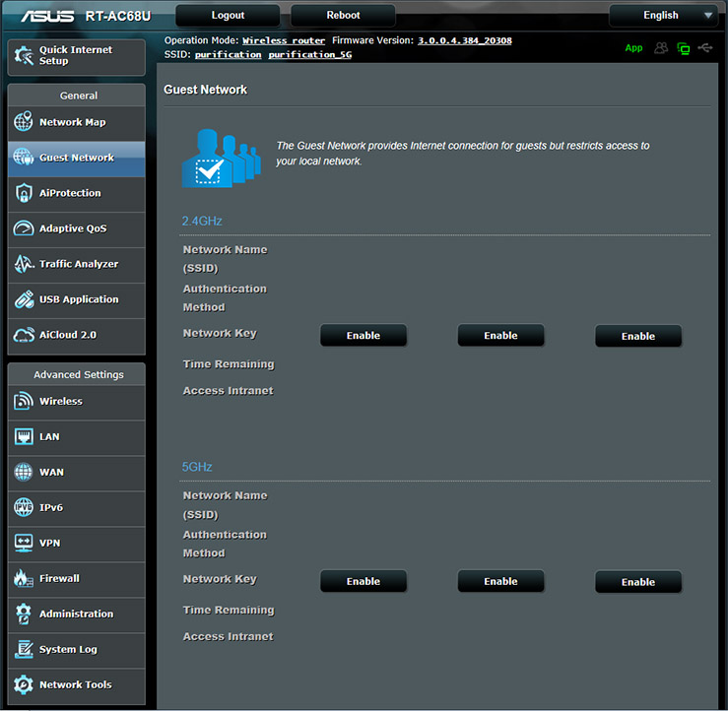Click the purification SSID link
Viewport: 728px width, 711px height.
(228, 55)
